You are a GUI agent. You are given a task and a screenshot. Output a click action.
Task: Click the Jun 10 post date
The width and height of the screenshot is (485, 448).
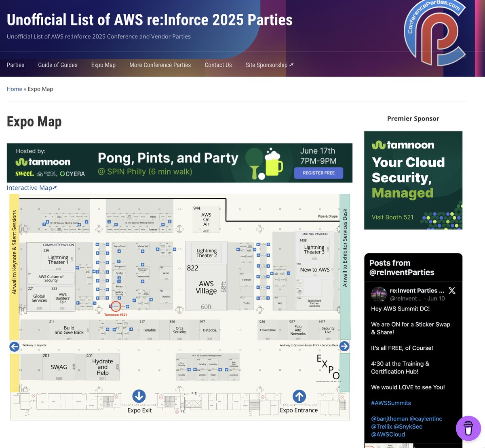pyautogui.click(x=436, y=298)
